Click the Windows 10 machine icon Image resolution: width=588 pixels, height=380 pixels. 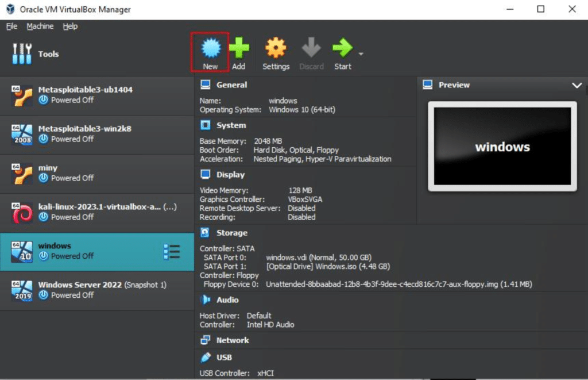(22, 252)
